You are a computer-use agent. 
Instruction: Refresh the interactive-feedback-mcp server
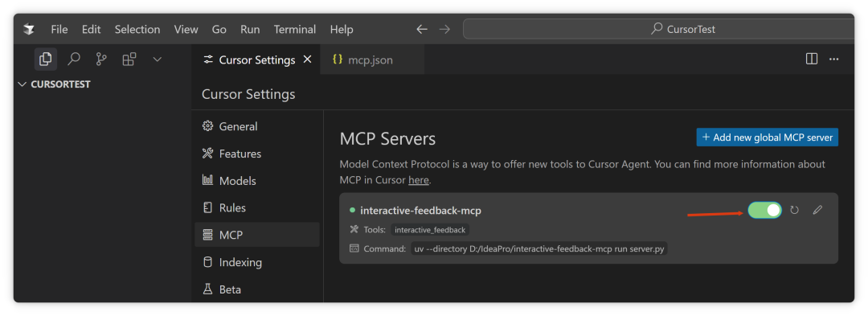coord(794,211)
